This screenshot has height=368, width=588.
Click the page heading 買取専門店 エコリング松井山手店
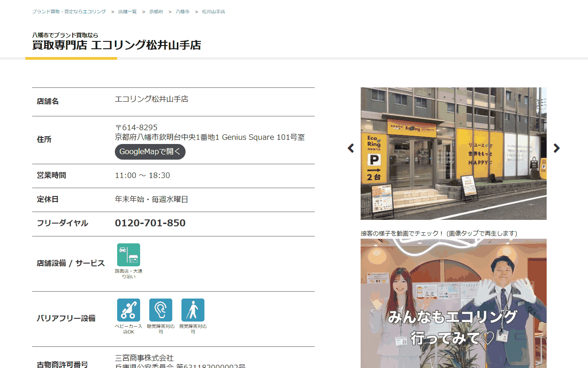point(117,45)
